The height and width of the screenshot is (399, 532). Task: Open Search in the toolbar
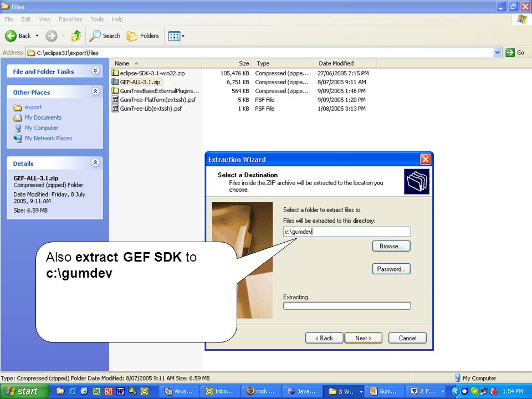point(105,35)
